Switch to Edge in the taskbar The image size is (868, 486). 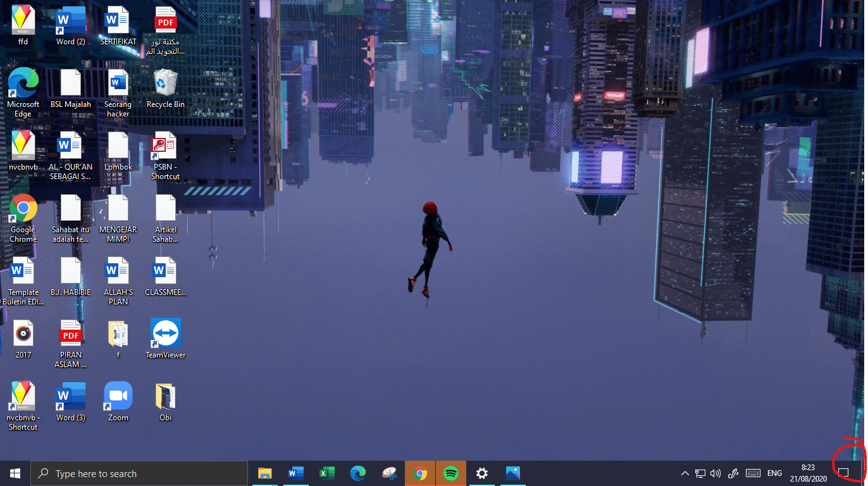pos(358,473)
